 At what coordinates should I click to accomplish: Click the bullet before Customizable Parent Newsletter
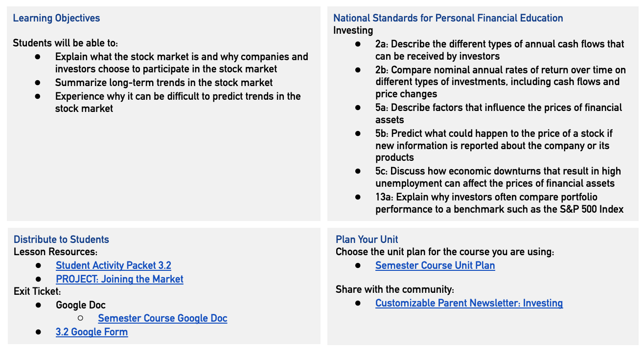[x=358, y=303]
